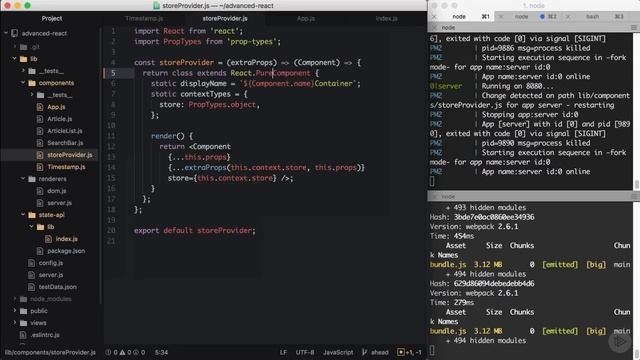Open upper terminal pane hamburger menu
The height and width of the screenshot is (360, 640).
[x=633, y=27]
